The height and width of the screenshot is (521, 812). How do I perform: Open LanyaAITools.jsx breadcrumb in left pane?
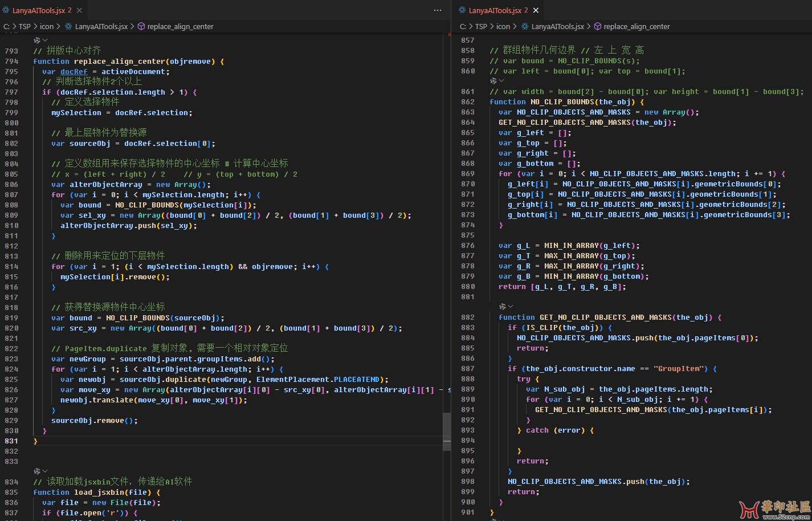[x=101, y=26]
